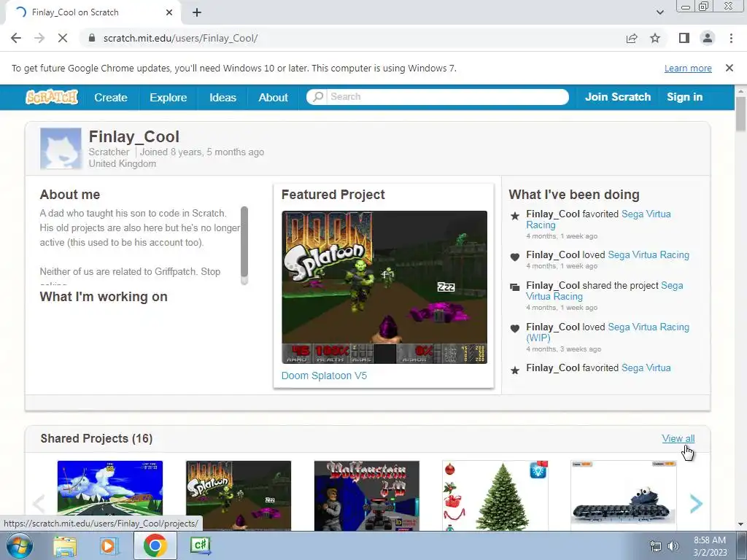Click the Finlay_Cool profile avatar image
Screen dimensions: 747x560
pos(61,149)
